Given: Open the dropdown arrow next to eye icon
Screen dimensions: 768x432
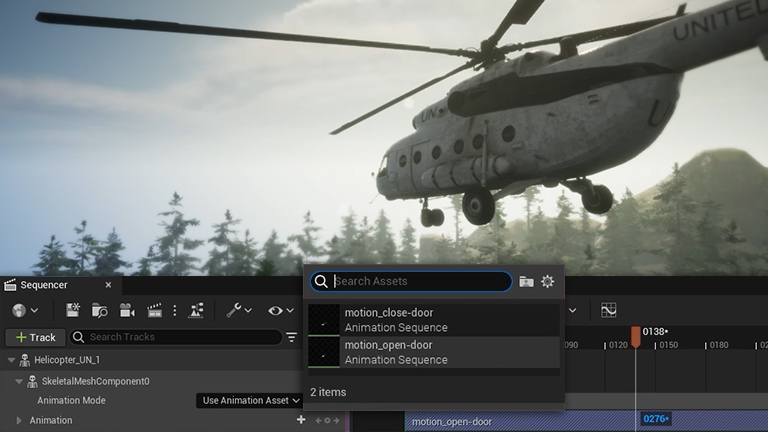Looking at the screenshot, I should [x=290, y=311].
